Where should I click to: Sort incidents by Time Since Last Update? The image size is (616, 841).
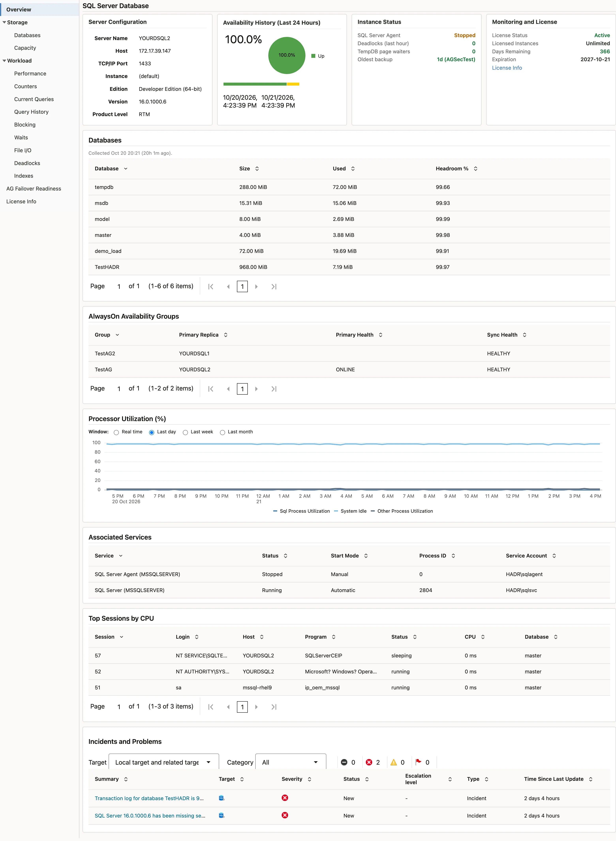(x=590, y=779)
